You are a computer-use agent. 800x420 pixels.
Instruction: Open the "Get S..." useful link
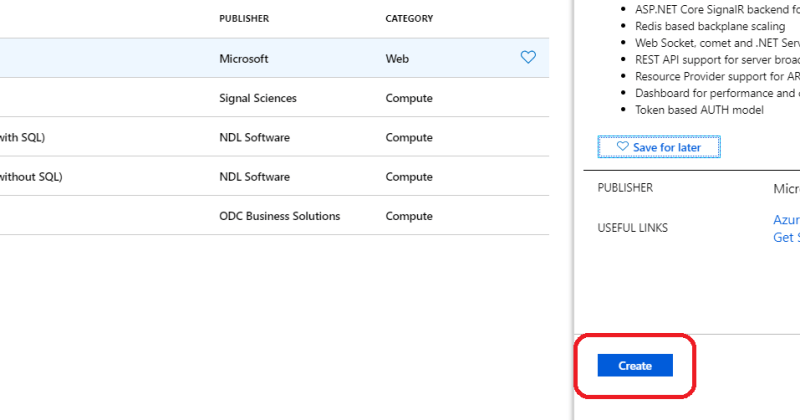coord(786,237)
